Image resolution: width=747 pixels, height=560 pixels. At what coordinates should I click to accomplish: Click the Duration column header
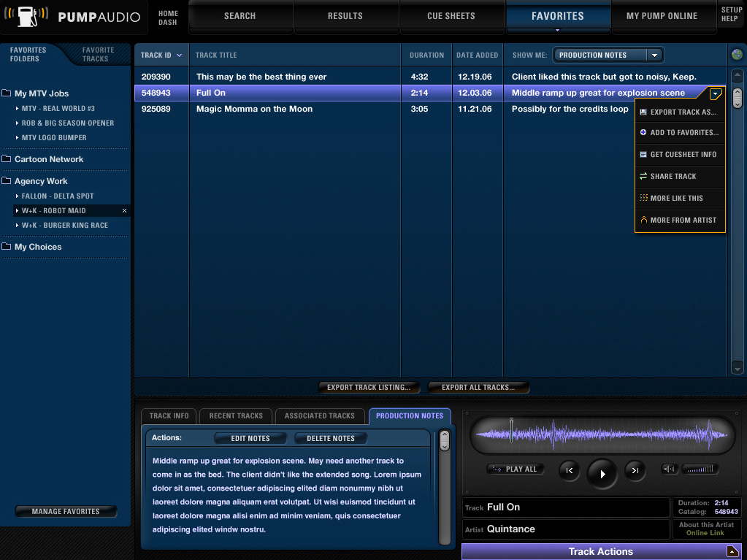pyautogui.click(x=427, y=55)
